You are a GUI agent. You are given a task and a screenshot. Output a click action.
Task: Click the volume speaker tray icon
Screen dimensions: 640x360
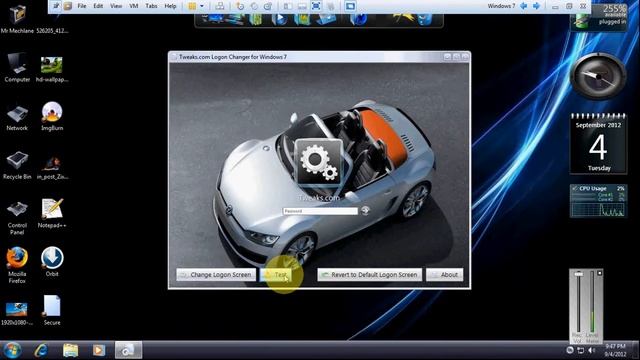(591, 350)
